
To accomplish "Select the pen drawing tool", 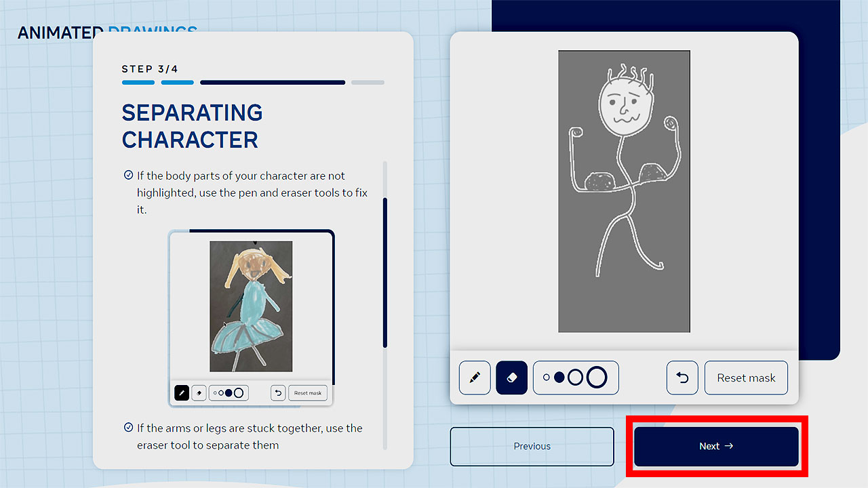I will (x=475, y=378).
